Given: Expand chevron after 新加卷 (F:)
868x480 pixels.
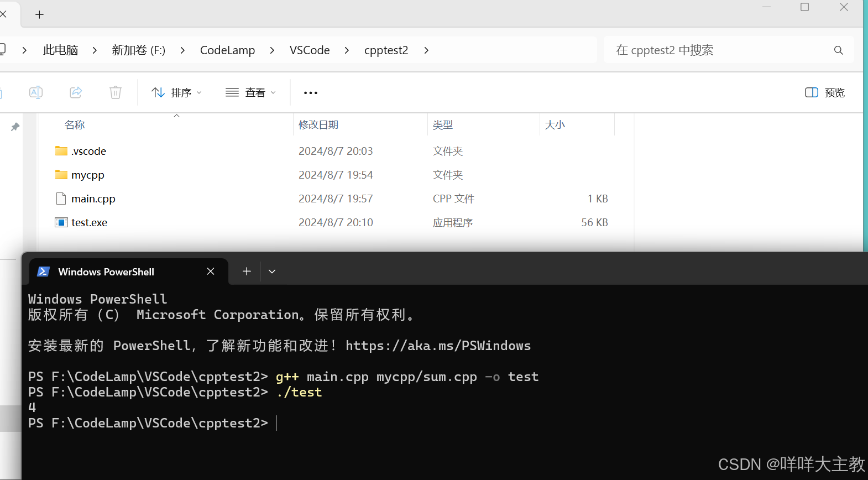Looking at the screenshot, I should pyautogui.click(x=182, y=50).
